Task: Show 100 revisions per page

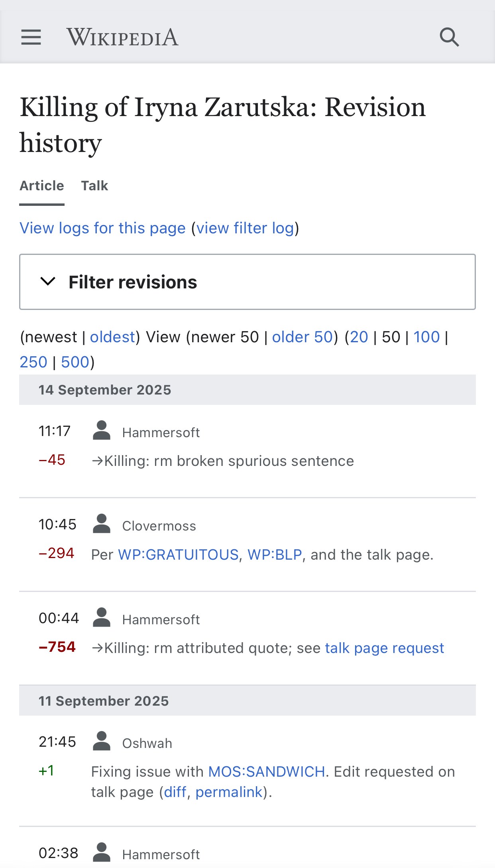Action: pyautogui.click(x=426, y=337)
